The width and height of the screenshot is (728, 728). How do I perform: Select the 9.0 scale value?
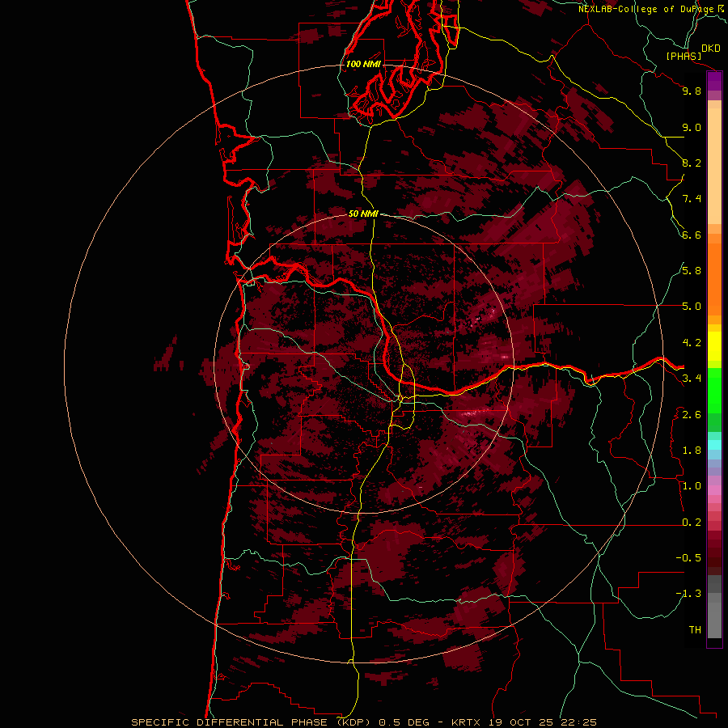[692, 127]
